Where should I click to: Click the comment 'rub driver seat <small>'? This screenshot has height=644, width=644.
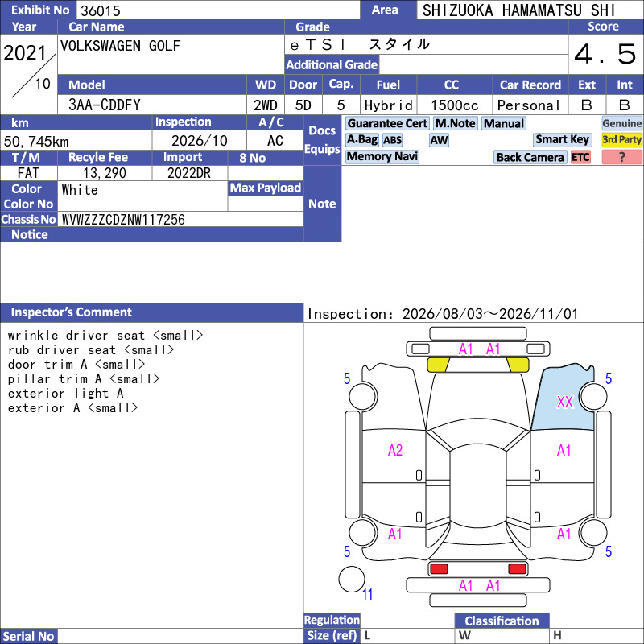tap(91, 350)
